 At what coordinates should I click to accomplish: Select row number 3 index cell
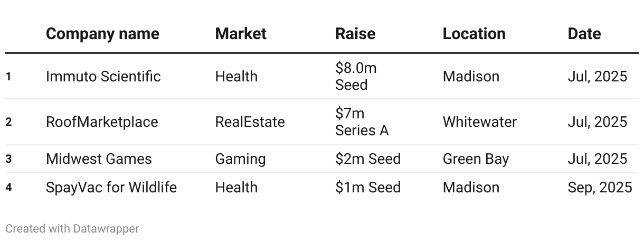(x=8, y=159)
